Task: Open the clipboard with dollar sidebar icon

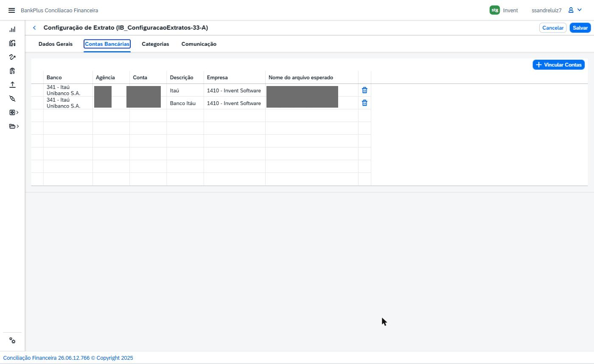Action: point(12,71)
